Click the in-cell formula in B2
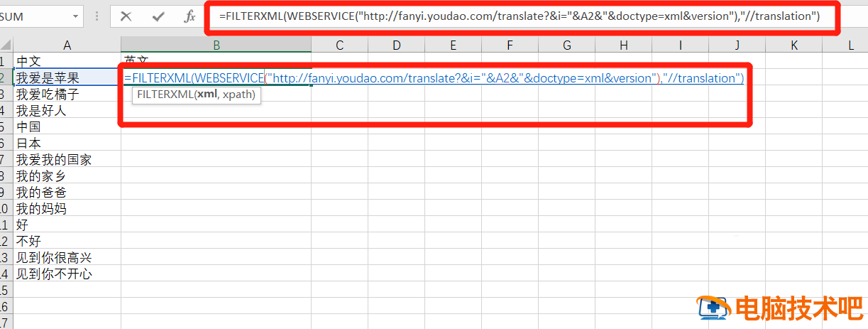 (434, 78)
